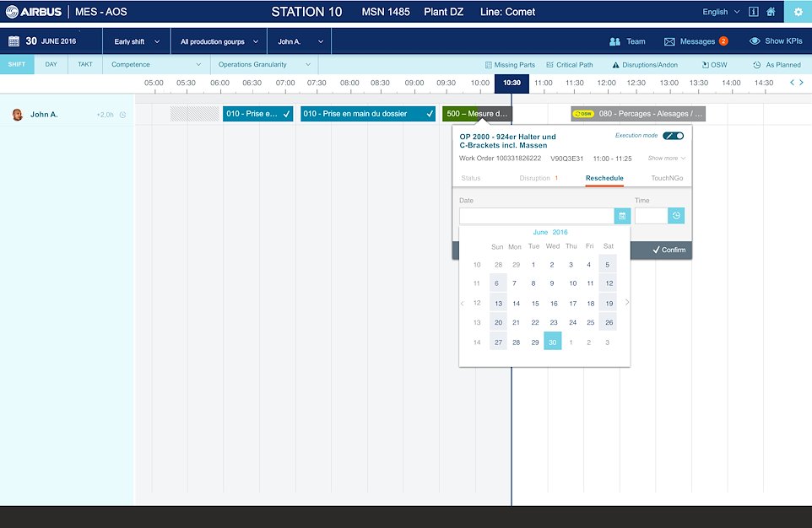This screenshot has height=528, width=812.
Task: Toggle the Execution mode switch
Action: 674,136
